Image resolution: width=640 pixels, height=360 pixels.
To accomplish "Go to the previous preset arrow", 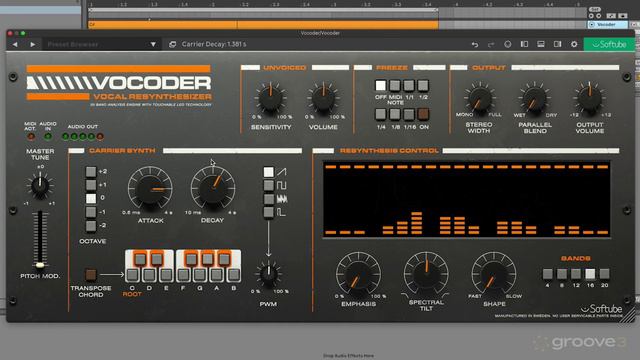I will 15,44.
